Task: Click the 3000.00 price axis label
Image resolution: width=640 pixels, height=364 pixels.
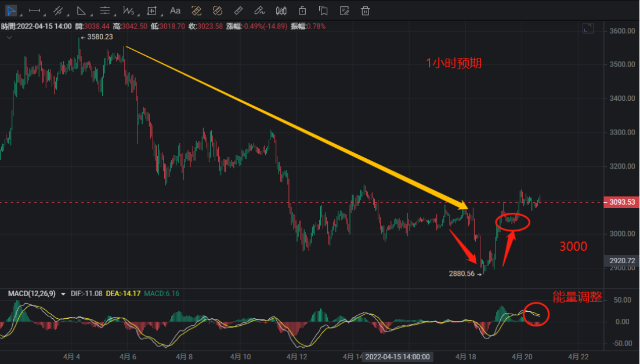Action: tap(622, 234)
